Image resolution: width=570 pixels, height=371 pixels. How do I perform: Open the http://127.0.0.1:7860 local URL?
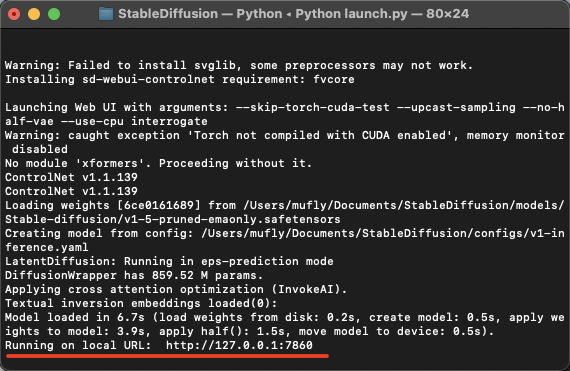coord(239,345)
